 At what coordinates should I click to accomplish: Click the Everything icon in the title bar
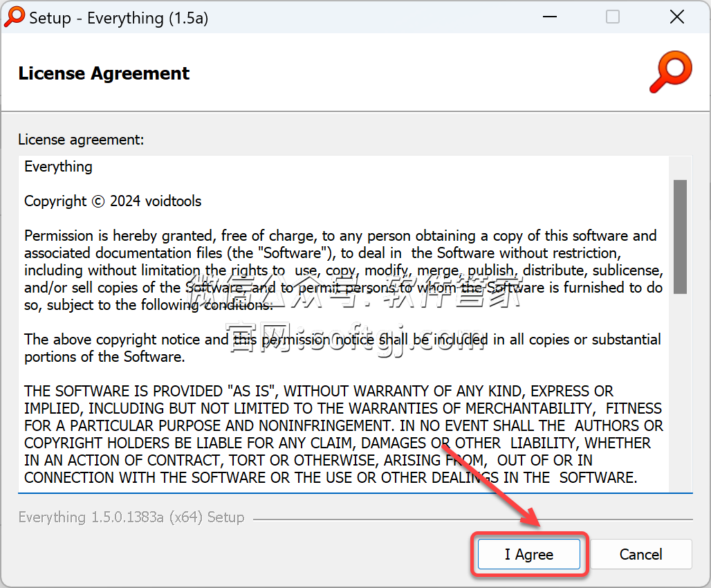pyautogui.click(x=15, y=17)
